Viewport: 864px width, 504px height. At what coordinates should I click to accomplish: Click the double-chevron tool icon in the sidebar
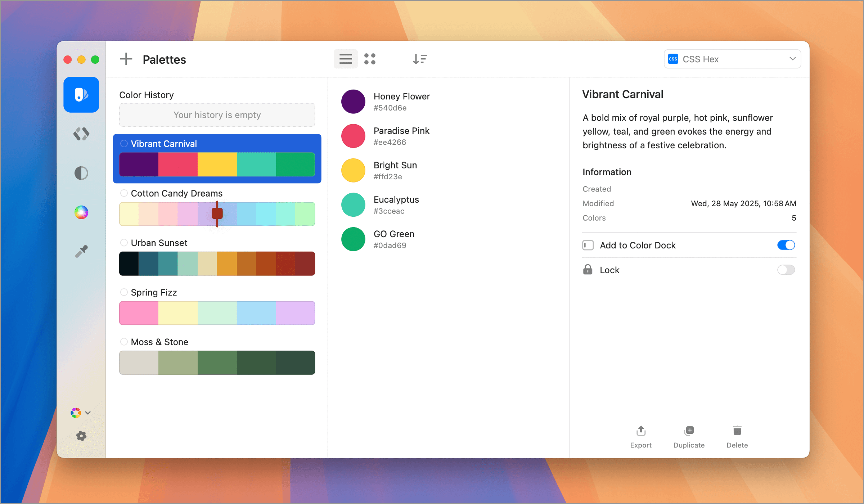(x=81, y=134)
